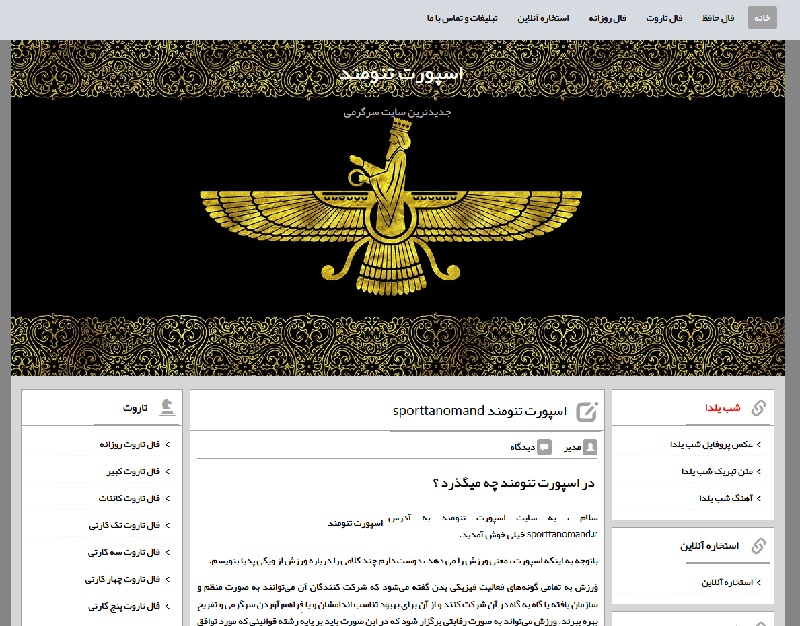This screenshot has height=626, width=800.
Task: Open the استخاره آنلاین menu item
Action: point(543,18)
